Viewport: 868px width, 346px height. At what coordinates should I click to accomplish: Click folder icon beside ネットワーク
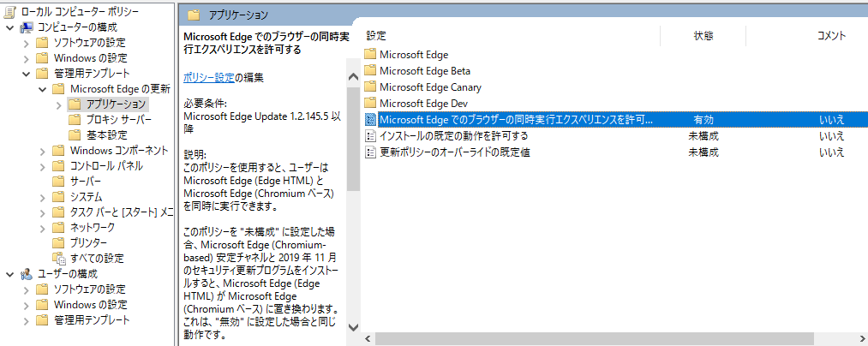[58, 227]
